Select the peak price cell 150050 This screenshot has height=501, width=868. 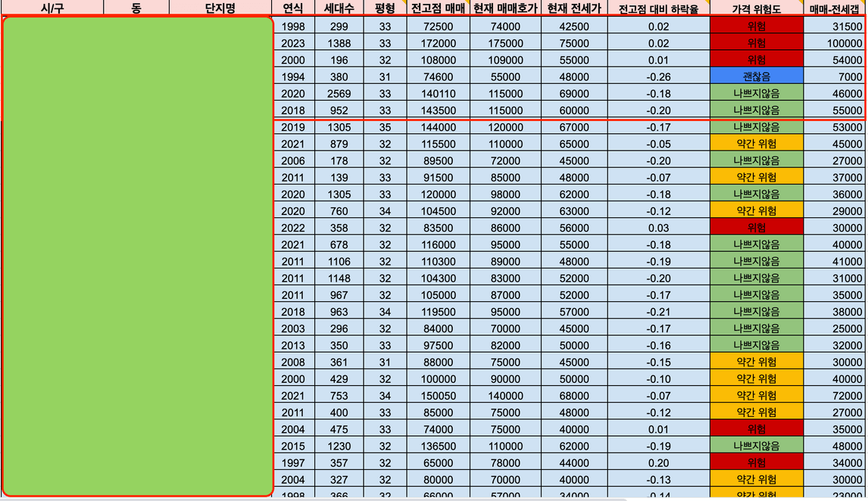[438, 395]
